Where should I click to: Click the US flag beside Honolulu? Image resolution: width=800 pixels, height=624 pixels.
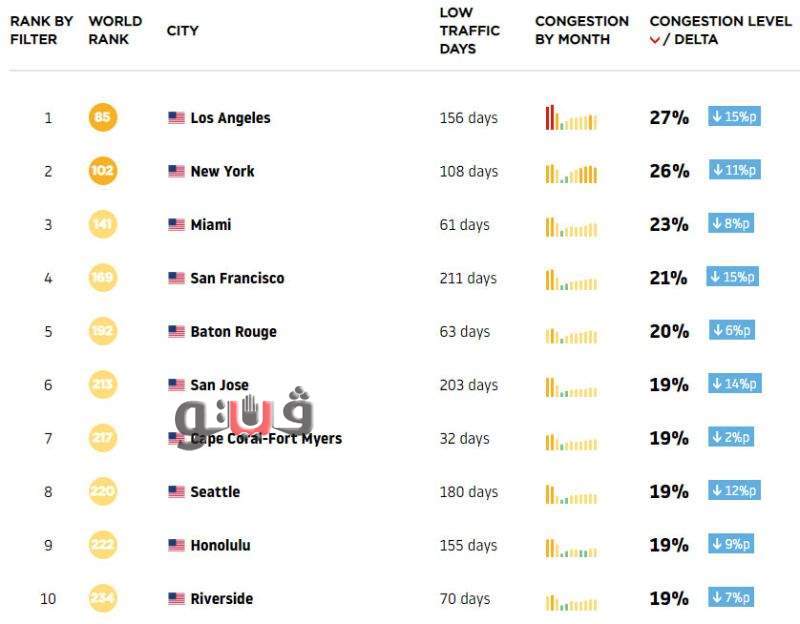[176, 546]
